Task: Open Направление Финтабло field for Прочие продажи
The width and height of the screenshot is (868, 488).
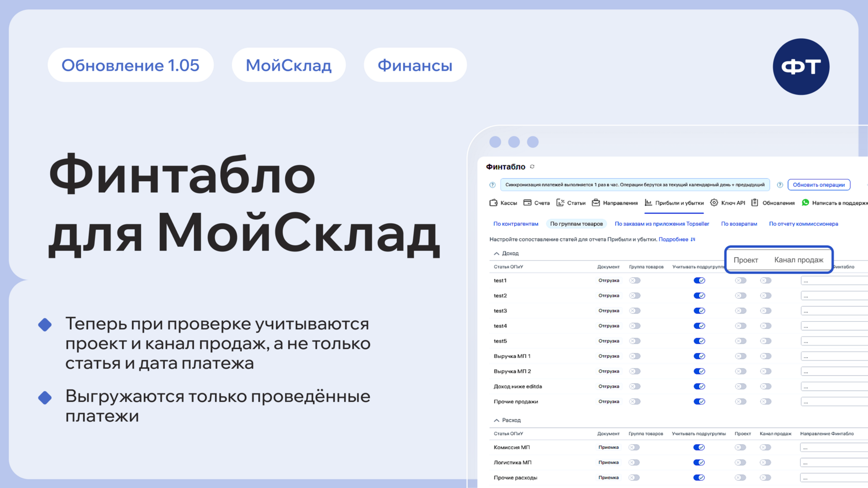Action: click(x=834, y=402)
